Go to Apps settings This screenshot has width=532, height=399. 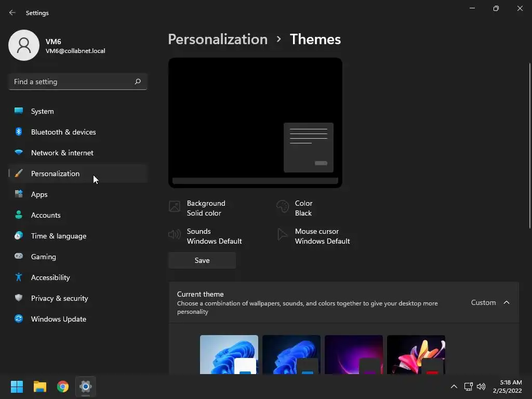click(x=78, y=194)
